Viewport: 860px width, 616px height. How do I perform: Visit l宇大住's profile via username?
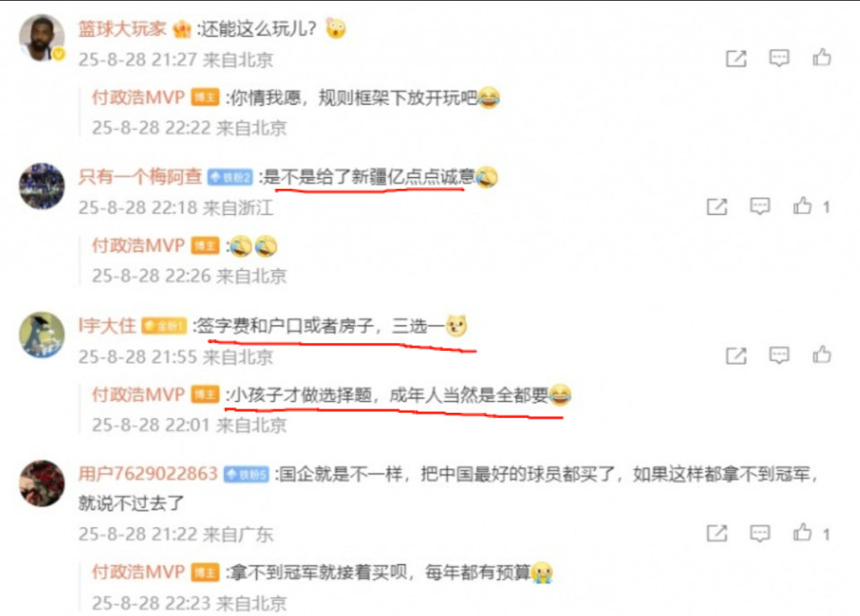point(107,326)
